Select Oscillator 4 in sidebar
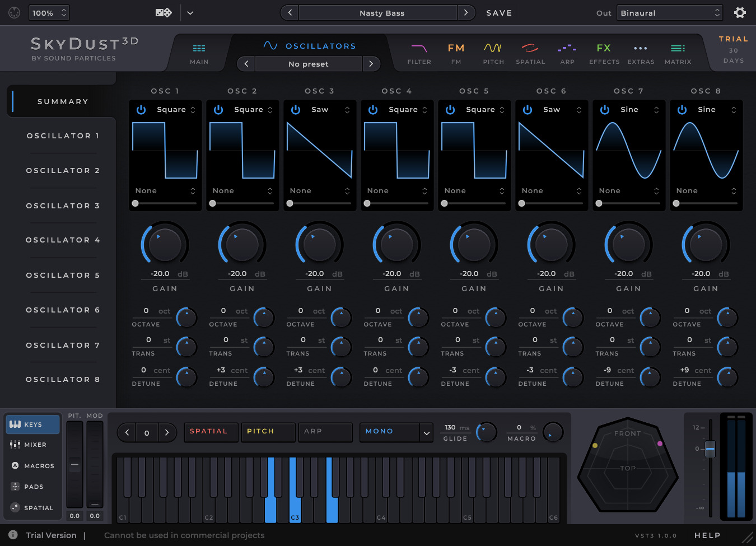This screenshot has width=756, height=546. click(x=63, y=240)
